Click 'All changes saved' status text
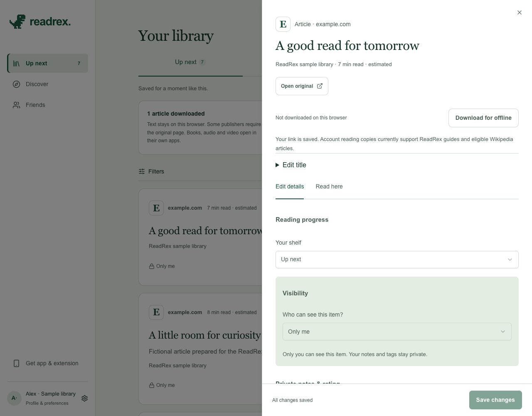 [x=293, y=400]
